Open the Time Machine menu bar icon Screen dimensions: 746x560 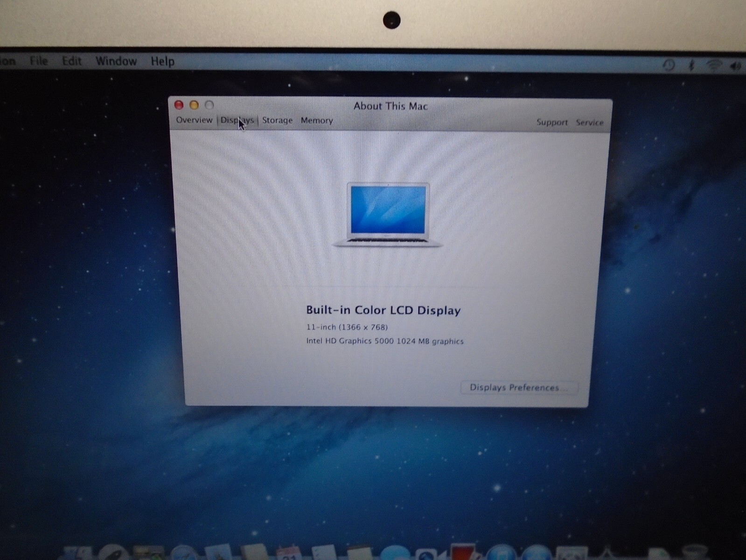tap(669, 64)
